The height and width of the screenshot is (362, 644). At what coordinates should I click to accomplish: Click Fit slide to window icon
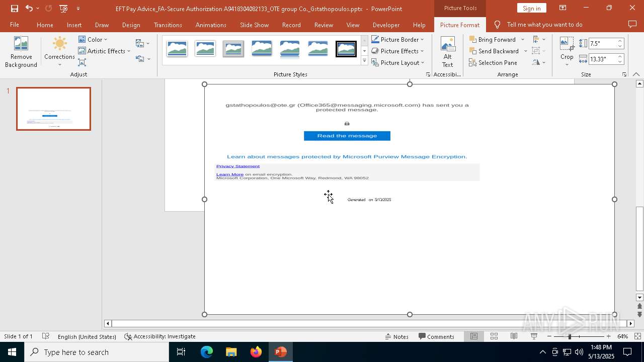coord(637,336)
